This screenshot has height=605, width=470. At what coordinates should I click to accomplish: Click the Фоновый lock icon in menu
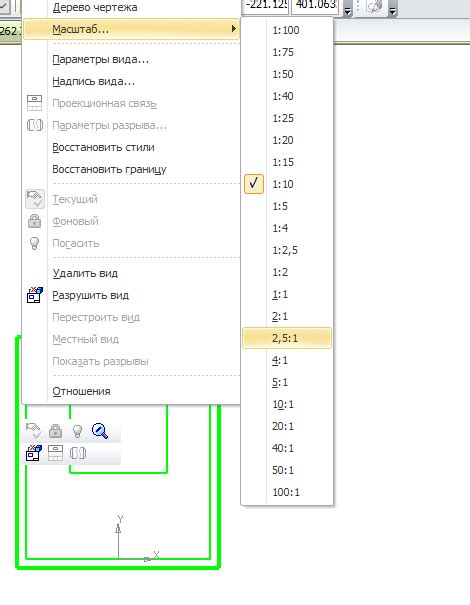point(34,221)
